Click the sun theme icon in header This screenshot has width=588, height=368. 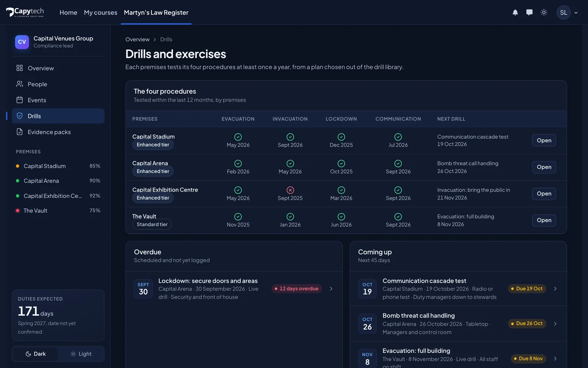(x=544, y=13)
